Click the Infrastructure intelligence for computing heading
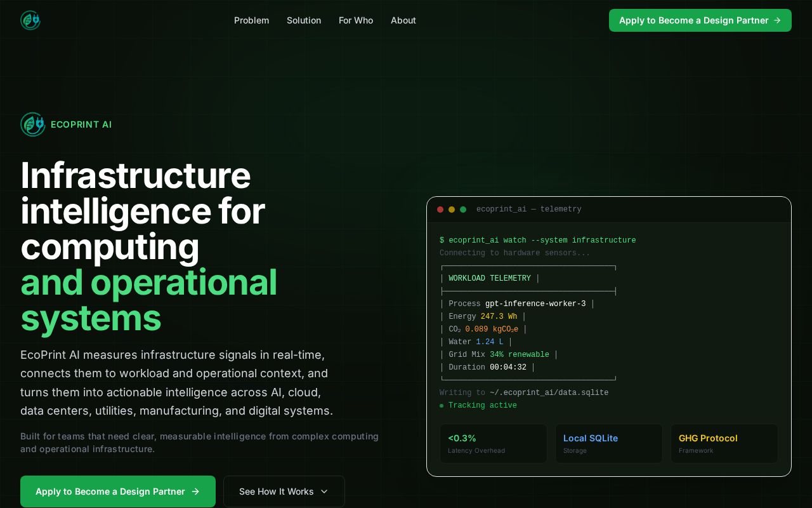Screen dimensions: 812x508 pyautogui.click(x=143, y=211)
